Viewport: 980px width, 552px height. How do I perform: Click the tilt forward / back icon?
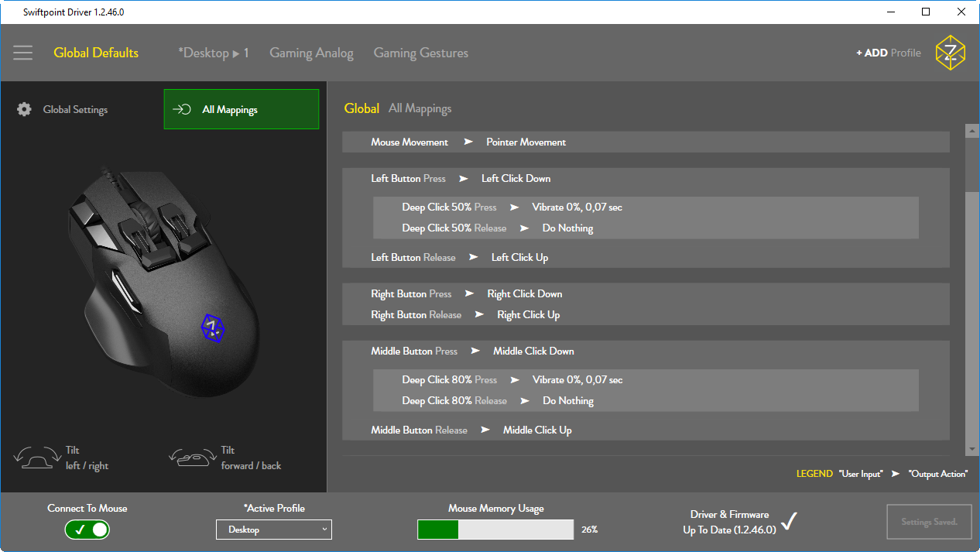[190, 458]
